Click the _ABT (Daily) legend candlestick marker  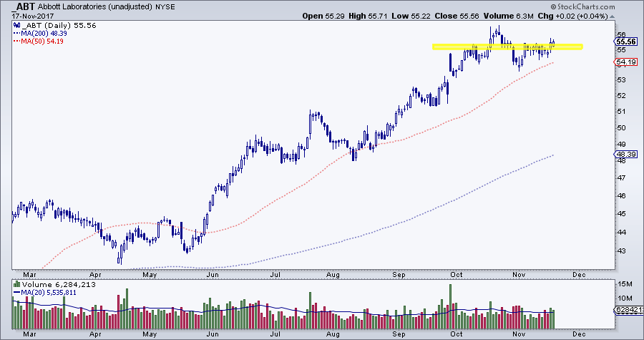coord(16,25)
